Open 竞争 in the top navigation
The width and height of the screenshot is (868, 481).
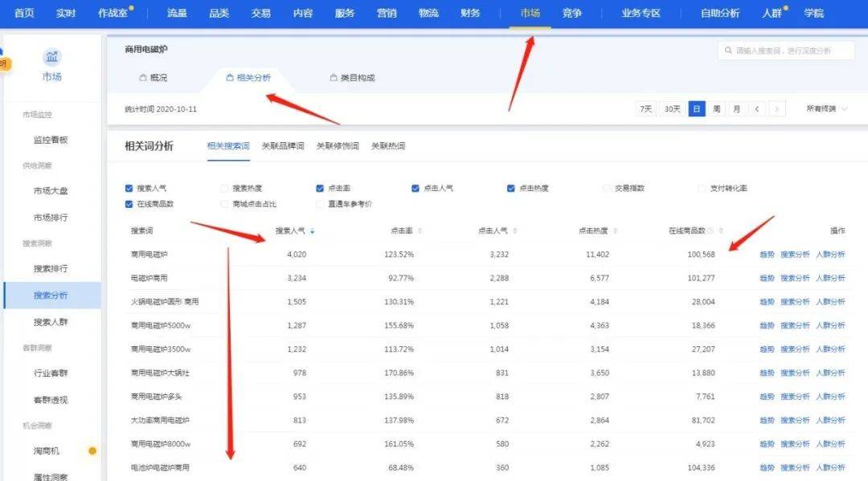tap(572, 14)
